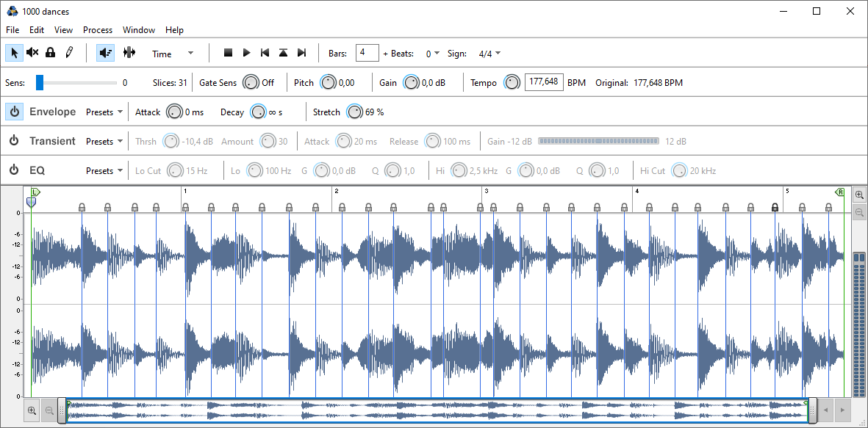Select the lock slice tool

coord(51,53)
